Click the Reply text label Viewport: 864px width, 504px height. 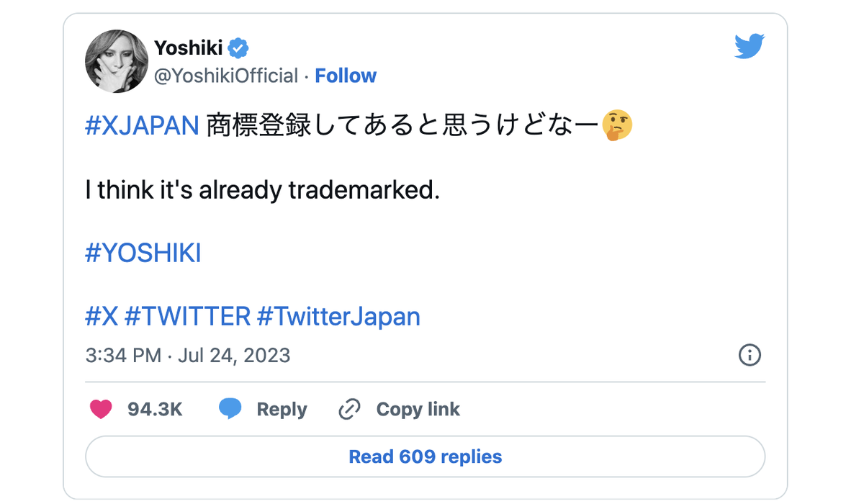pyautogui.click(x=282, y=410)
